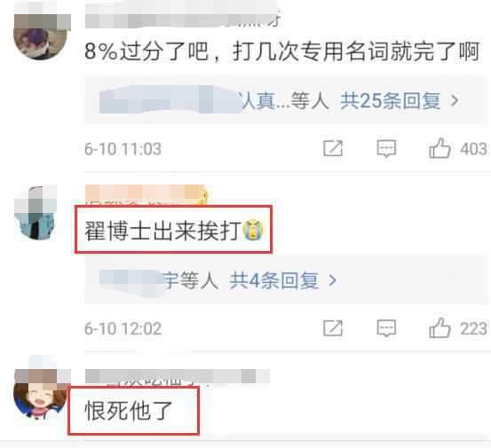Image resolution: width=491 pixels, height=448 pixels.
Task: Like the comment with 403 likes
Action: [440, 148]
